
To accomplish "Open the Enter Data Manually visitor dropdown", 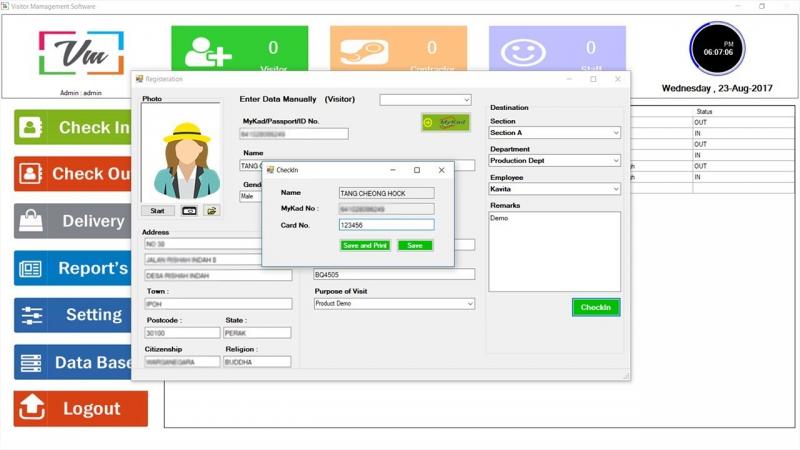I will pyautogui.click(x=425, y=99).
